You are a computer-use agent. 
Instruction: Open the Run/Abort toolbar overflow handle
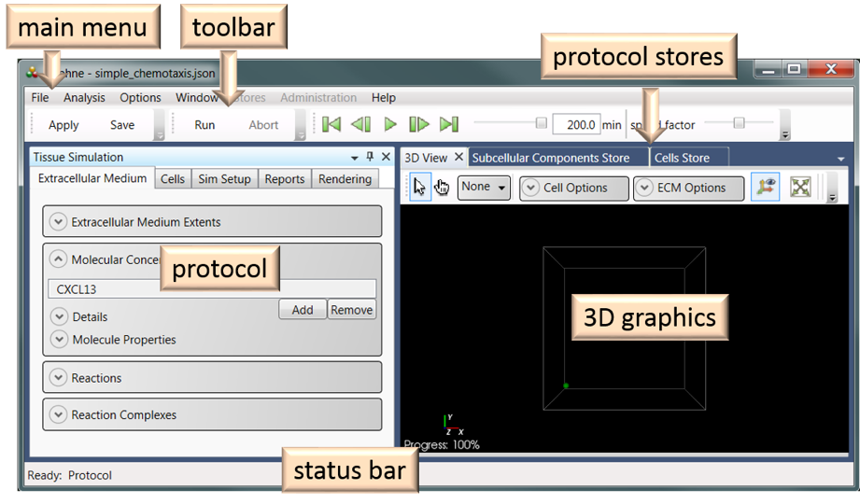[x=300, y=125]
